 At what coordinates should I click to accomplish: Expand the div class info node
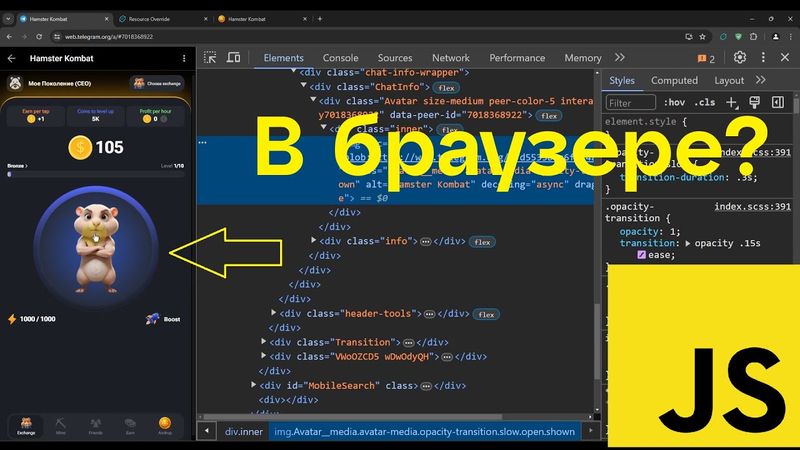tap(314, 240)
